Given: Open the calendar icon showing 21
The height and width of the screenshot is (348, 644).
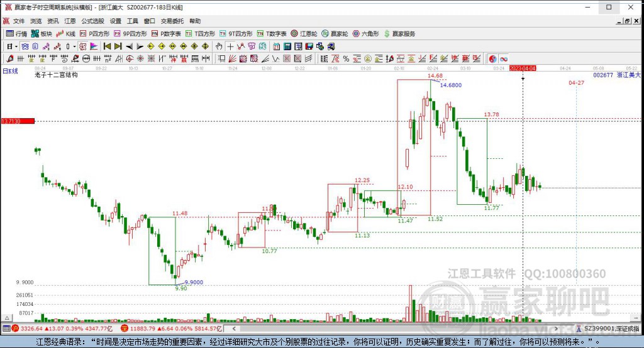Looking at the screenshot, I should 277,46.
